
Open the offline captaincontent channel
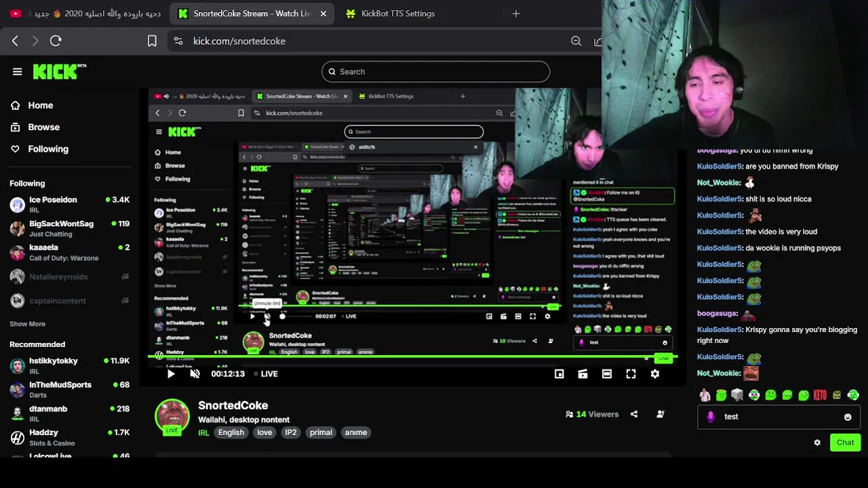(x=70, y=300)
